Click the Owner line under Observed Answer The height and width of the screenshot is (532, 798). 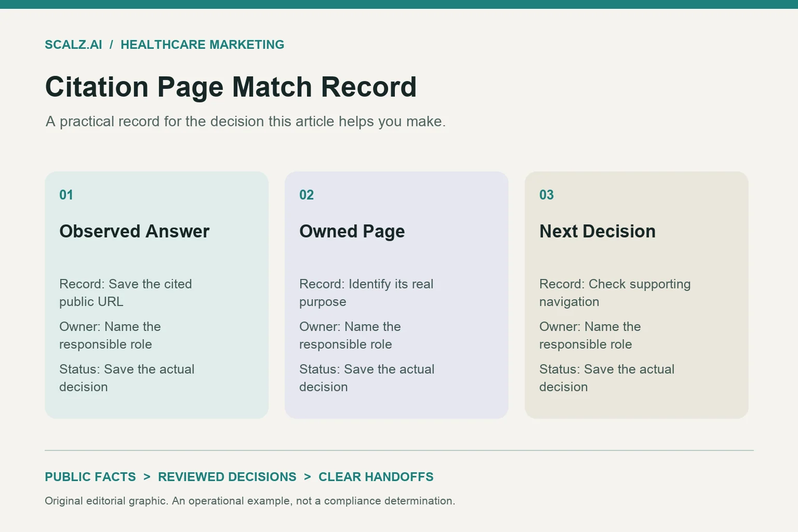point(110,335)
